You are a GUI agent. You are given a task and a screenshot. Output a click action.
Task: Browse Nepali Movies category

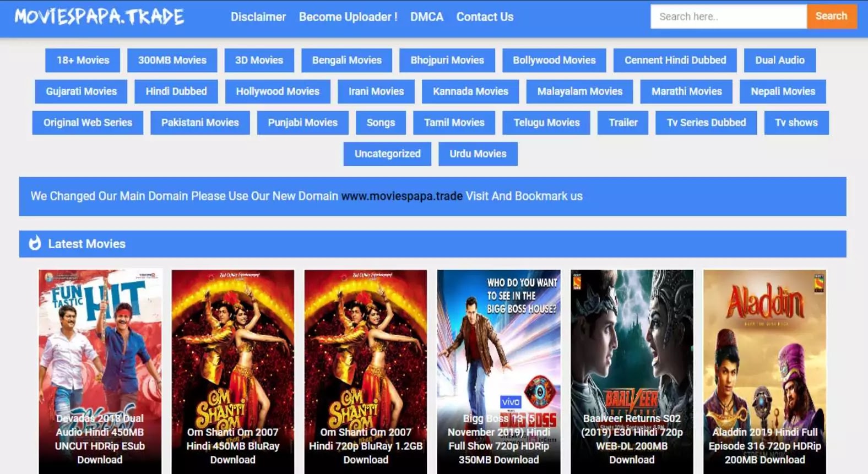(783, 91)
